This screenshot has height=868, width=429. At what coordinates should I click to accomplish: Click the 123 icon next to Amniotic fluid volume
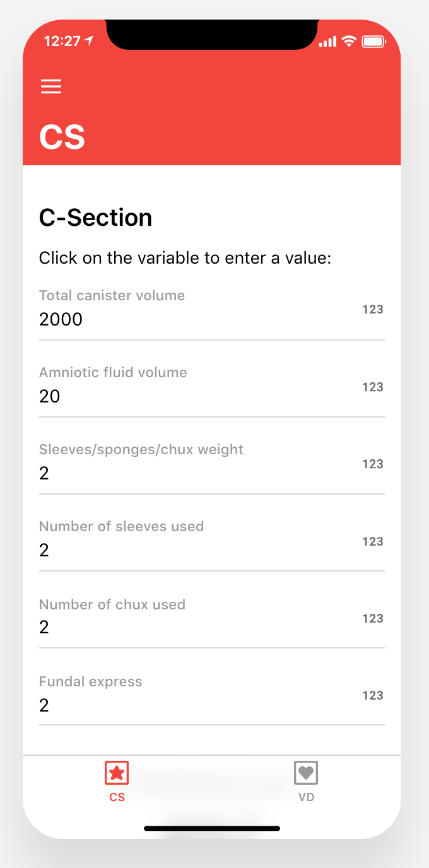coord(373,387)
